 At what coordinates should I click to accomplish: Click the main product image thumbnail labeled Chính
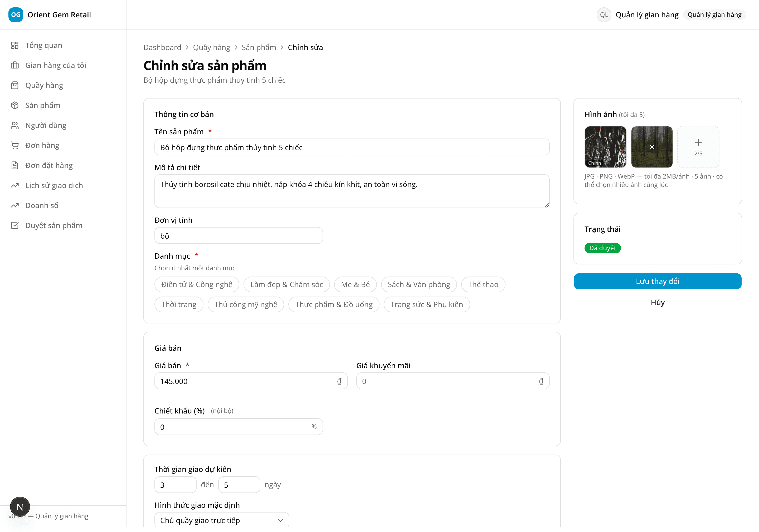coord(605,147)
